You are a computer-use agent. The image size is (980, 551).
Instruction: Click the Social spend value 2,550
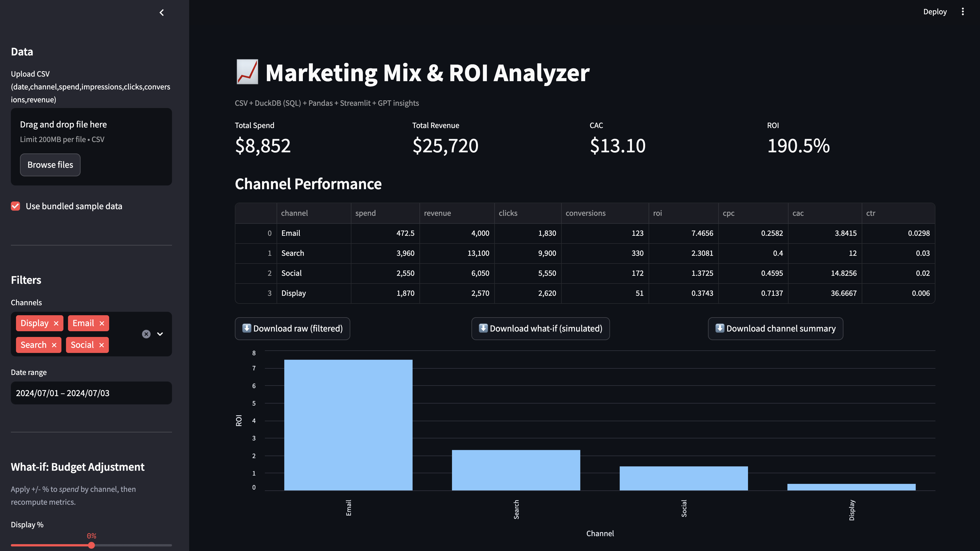[385, 273]
